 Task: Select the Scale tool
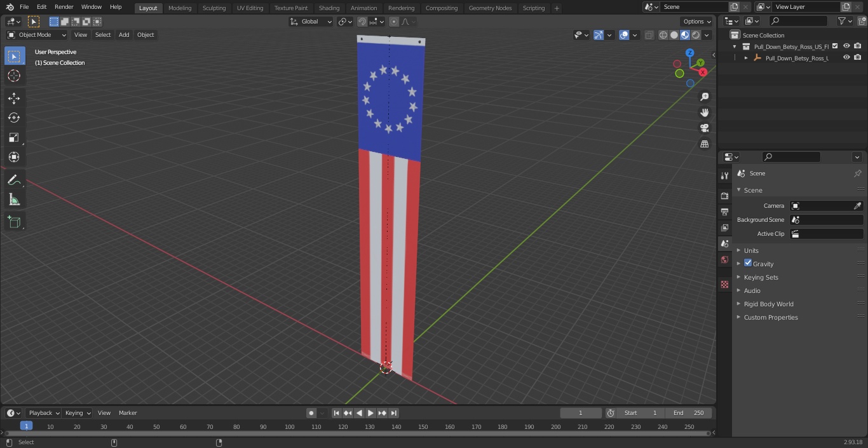14,137
